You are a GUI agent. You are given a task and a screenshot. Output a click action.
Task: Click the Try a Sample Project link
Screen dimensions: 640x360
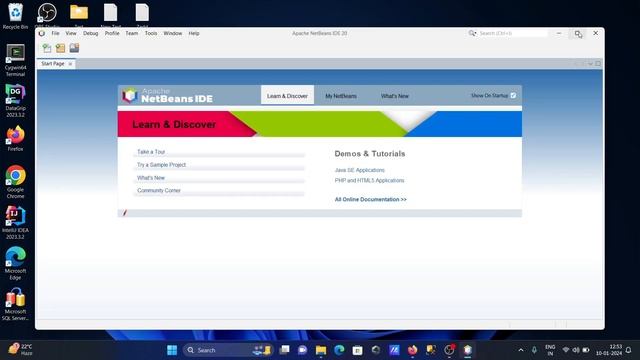coord(161,165)
